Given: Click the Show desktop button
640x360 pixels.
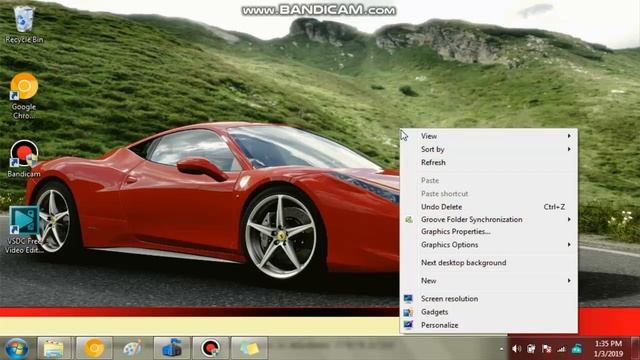Looking at the screenshot, I should 635,348.
